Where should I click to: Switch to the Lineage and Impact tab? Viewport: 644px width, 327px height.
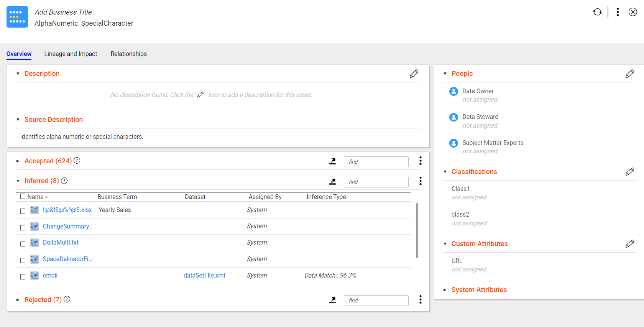[71, 54]
